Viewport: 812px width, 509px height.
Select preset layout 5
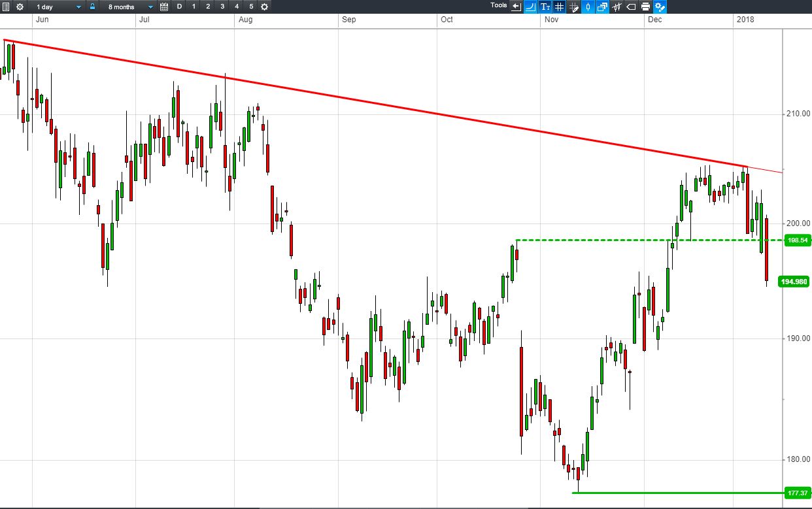[x=251, y=7]
